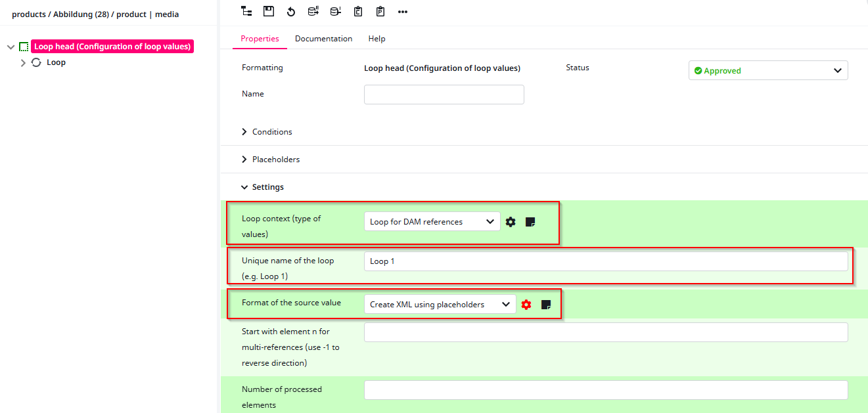Click the note icon beside Loop context dropdown
868x413 pixels.
pos(530,222)
